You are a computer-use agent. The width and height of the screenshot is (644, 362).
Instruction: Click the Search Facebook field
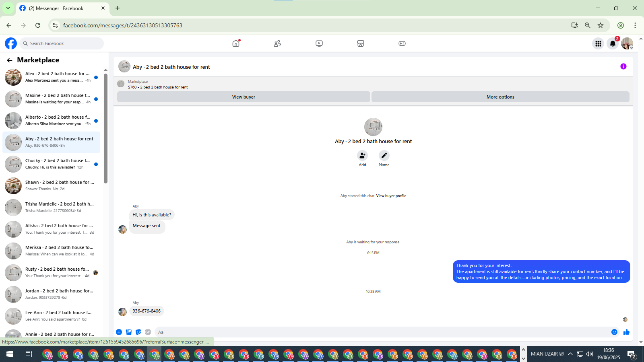tap(62, 43)
